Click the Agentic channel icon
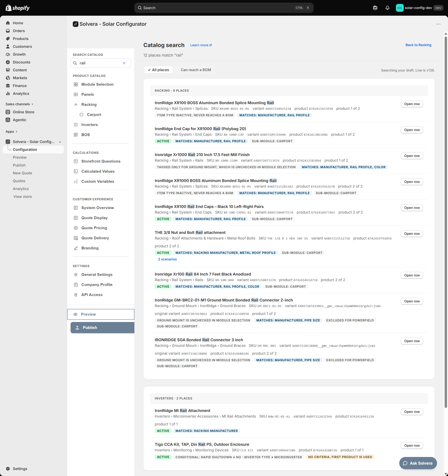448x476 pixels. [8, 120]
